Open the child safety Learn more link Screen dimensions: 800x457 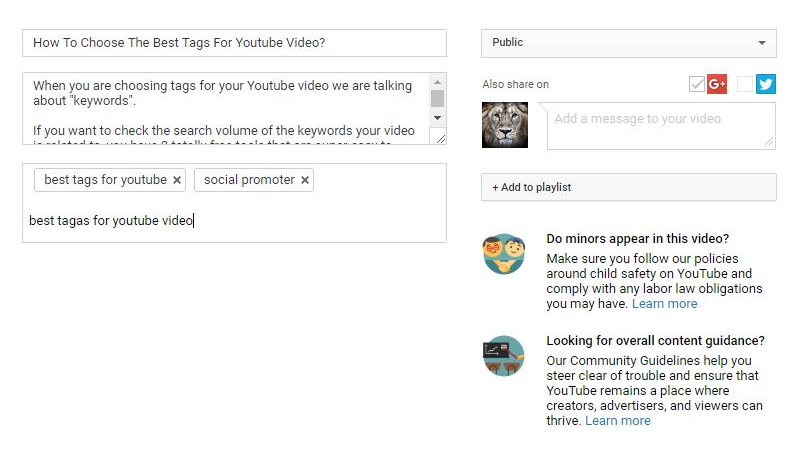(664, 304)
